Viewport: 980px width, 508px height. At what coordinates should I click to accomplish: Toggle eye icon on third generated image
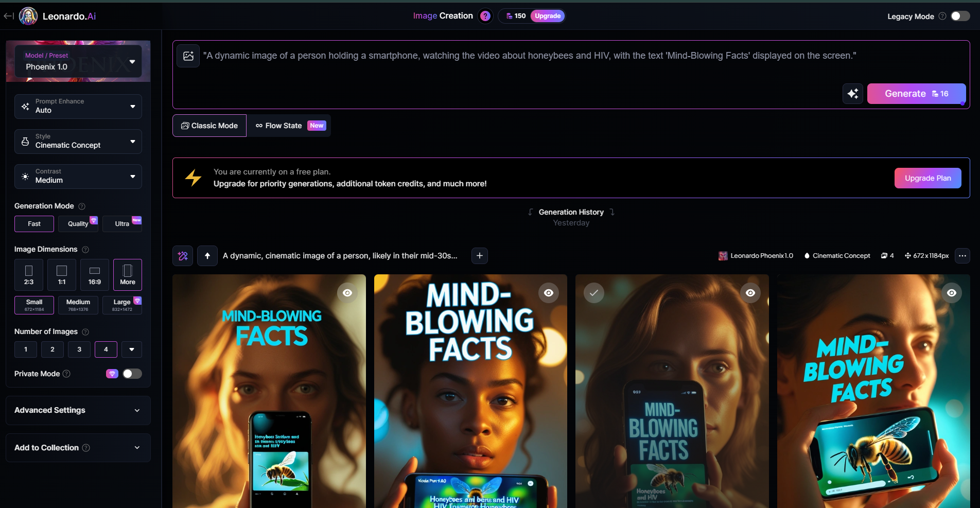[750, 293]
